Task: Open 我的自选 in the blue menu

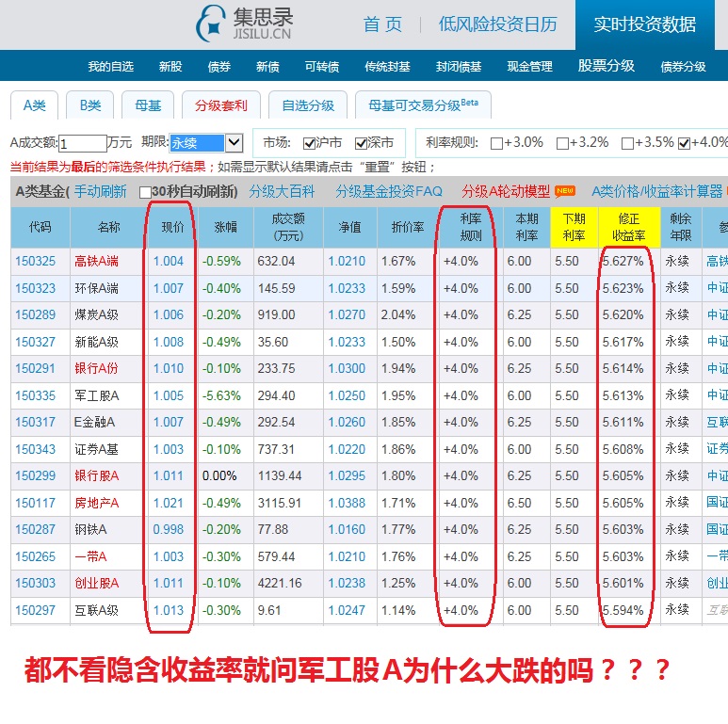Action: (x=111, y=66)
